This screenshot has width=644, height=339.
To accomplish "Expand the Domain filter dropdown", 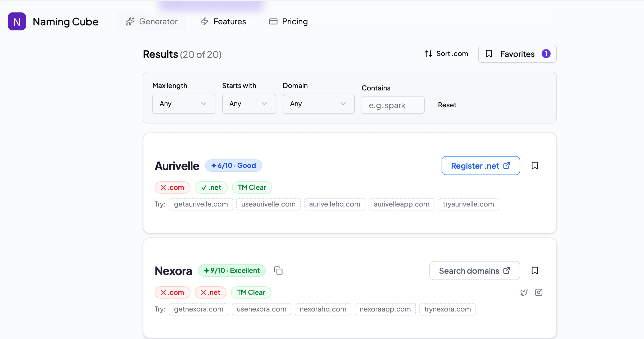I will 319,104.
